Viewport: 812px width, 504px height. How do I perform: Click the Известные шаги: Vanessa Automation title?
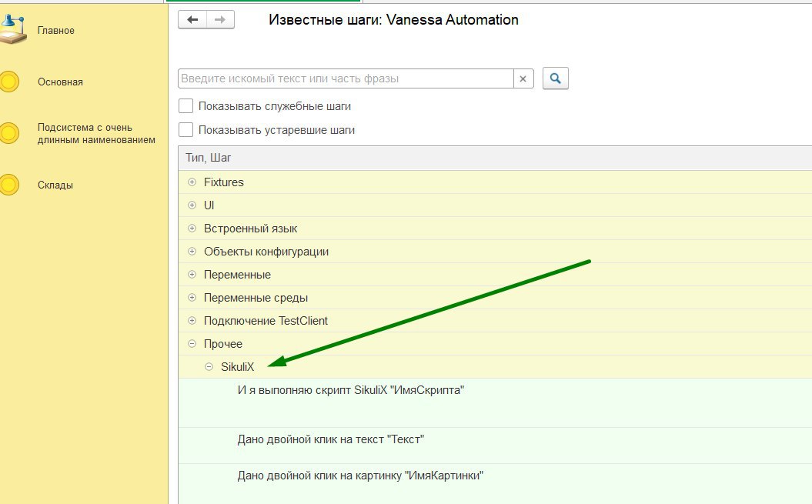[393, 20]
